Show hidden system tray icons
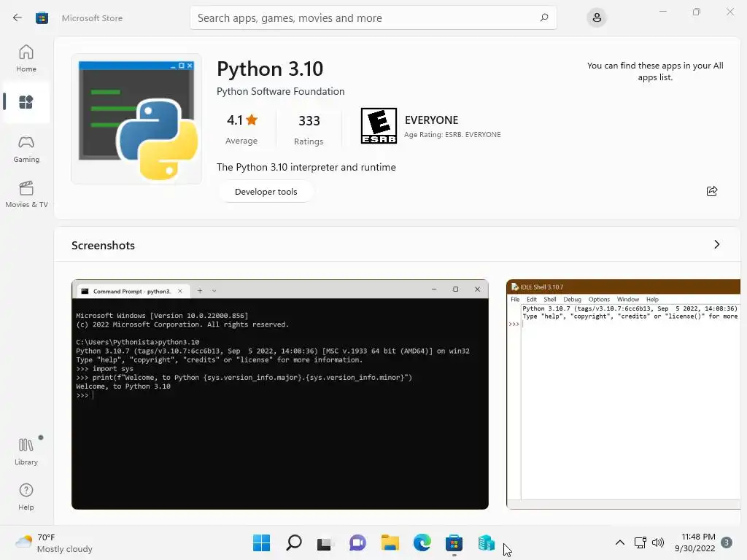The height and width of the screenshot is (560, 747). point(620,542)
